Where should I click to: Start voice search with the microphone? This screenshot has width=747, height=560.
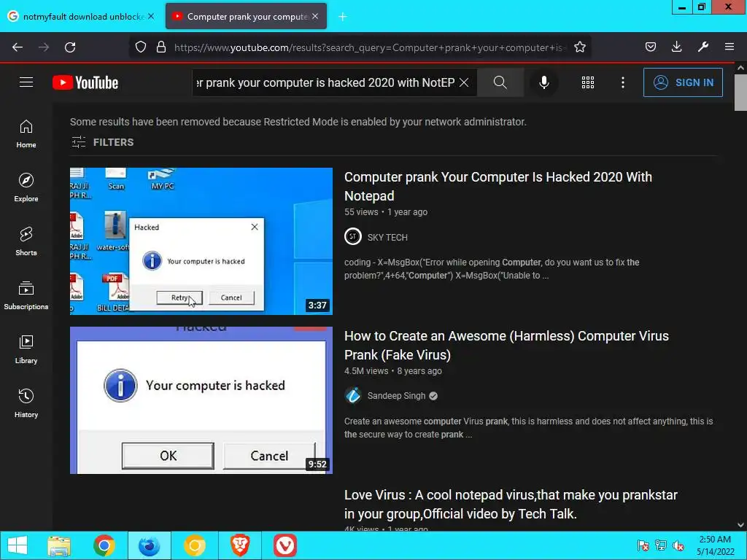tap(544, 82)
